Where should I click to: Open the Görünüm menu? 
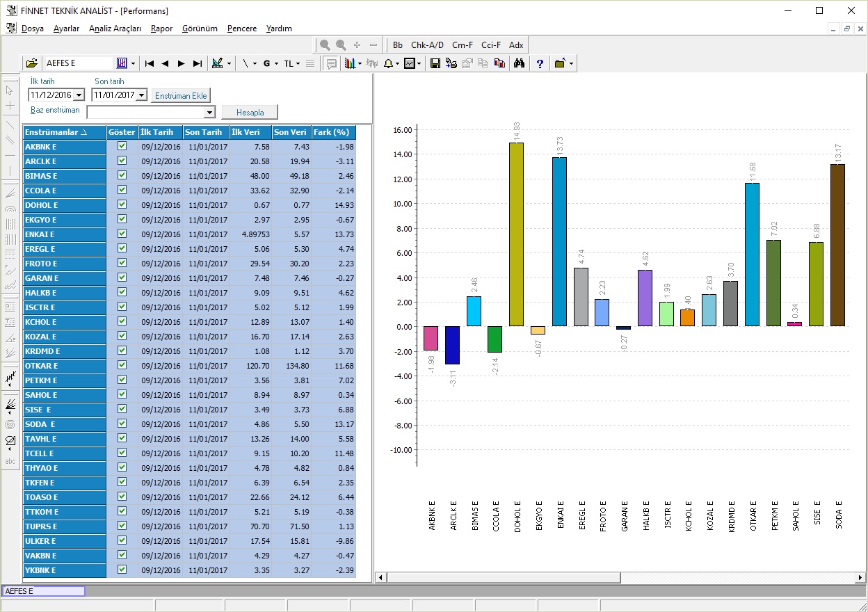click(x=200, y=29)
